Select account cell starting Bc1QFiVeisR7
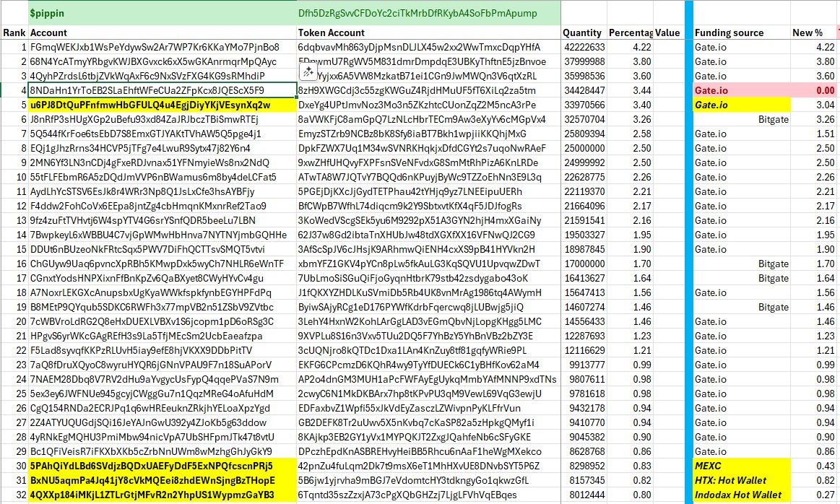Viewport: 840px width, 504px height. pos(163,452)
